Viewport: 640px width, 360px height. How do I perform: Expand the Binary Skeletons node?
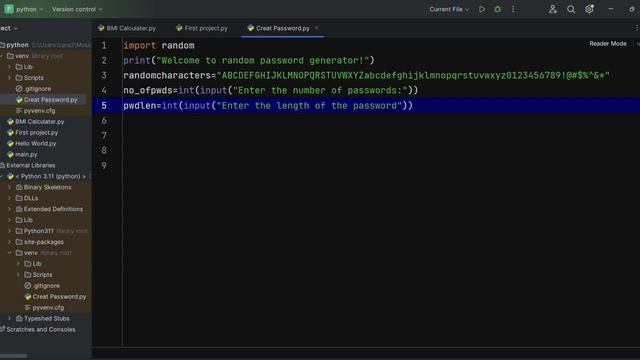pos(10,187)
